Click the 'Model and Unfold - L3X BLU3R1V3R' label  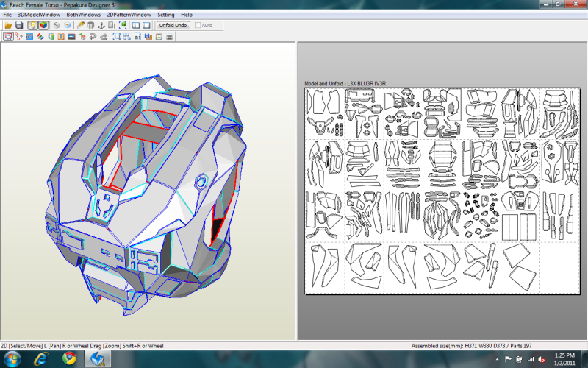pyautogui.click(x=345, y=83)
